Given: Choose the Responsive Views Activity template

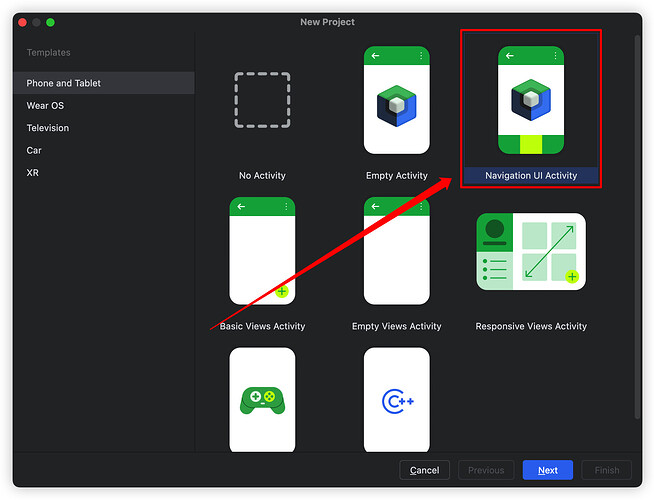Looking at the screenshot, I should point(531,249).
